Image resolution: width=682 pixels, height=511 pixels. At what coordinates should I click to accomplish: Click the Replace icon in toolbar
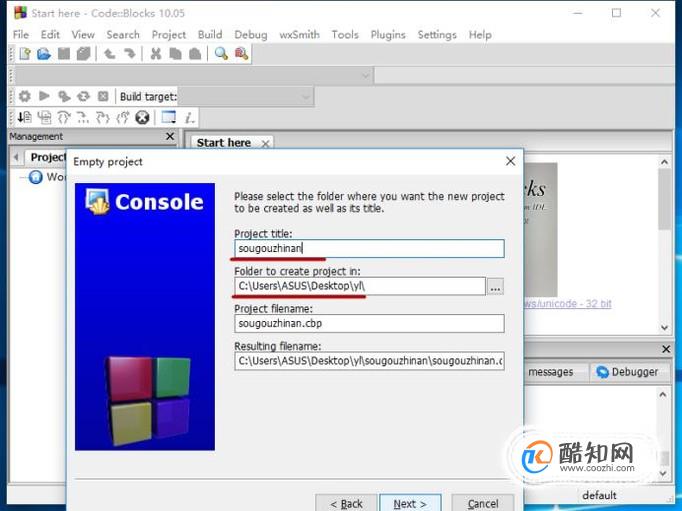[x=241, y=54]
